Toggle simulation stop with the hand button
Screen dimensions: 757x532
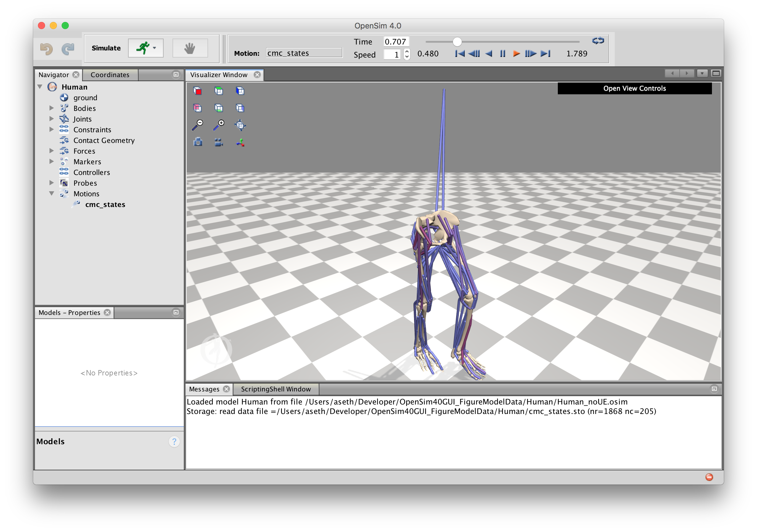pos(190,48)
